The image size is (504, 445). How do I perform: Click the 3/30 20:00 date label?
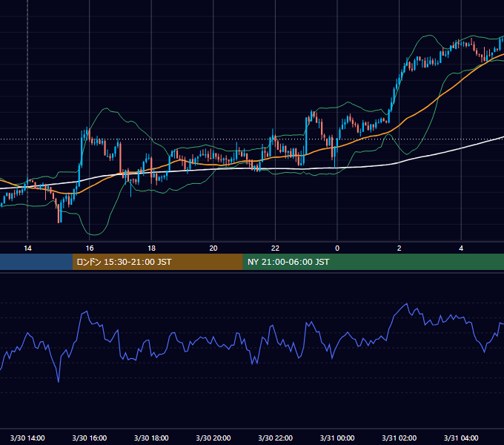[213, 438]
